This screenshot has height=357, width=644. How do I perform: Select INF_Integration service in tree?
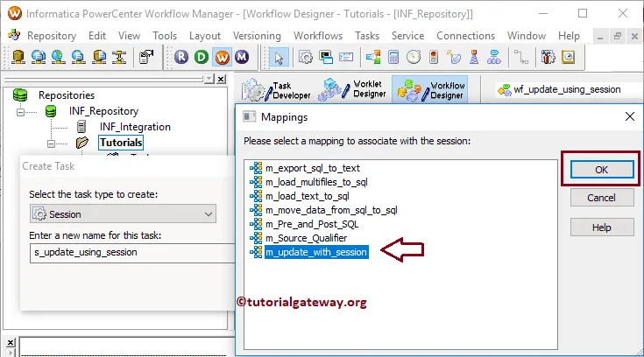[135, 127]
